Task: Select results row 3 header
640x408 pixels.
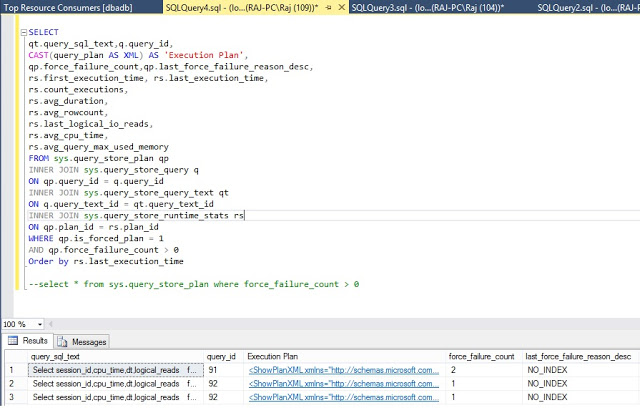Action: point(12,396)
